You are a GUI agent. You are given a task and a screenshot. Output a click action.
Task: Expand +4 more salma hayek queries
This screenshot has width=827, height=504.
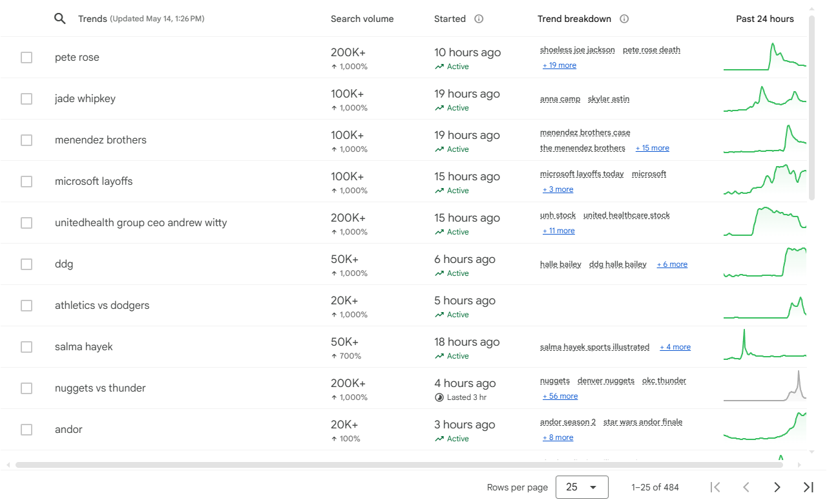(x=675, y=347)
